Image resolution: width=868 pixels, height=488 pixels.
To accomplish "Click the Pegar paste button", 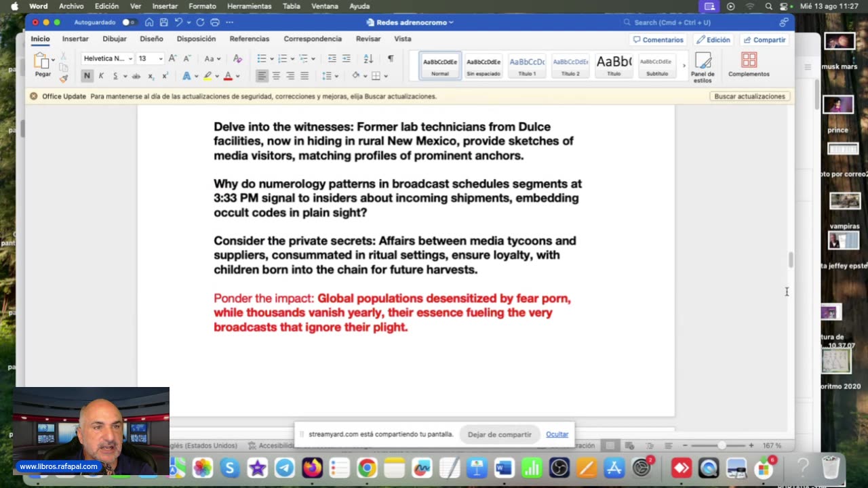I will point(41,64).
